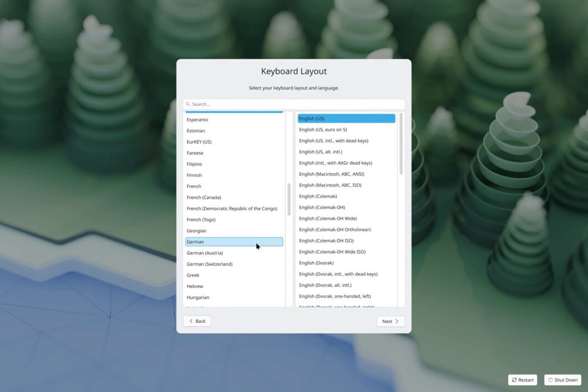Click the circular restart icon on Restart button
The image size is (588, 392).
coord(514,380)
